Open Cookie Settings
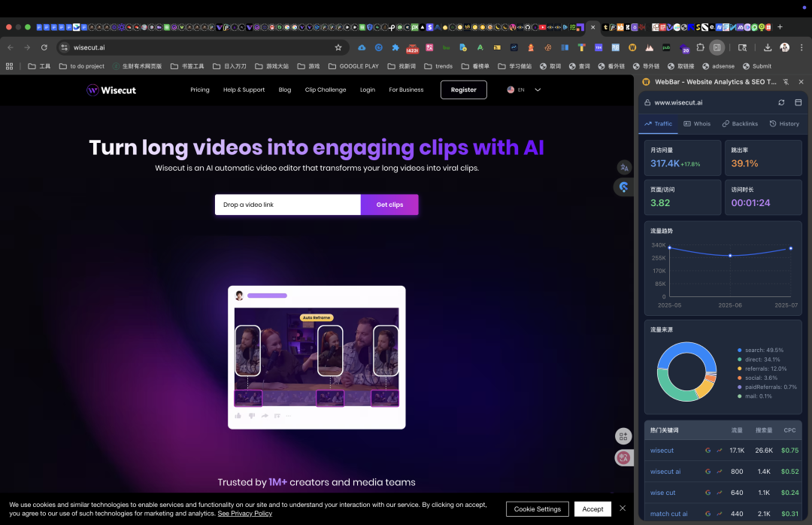Viewport: 812px width, 525px height. click(x=537, y=509)
